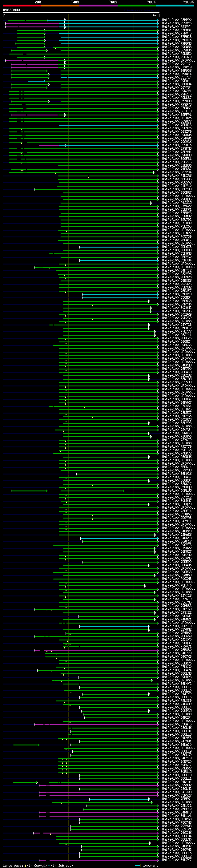Select the UniRef100_Q5KU23 label
The width and height of the screenshot is (197, 868).
[x=176, y=125]
